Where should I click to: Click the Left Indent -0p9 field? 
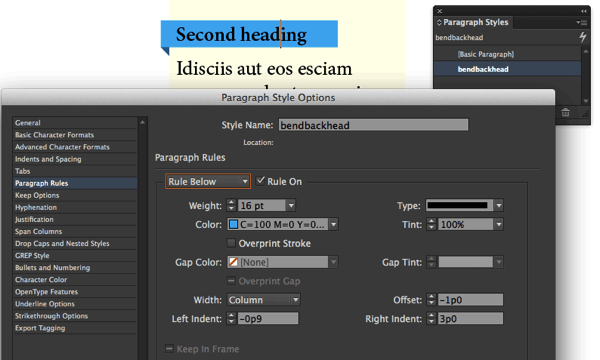pos(268,318)
